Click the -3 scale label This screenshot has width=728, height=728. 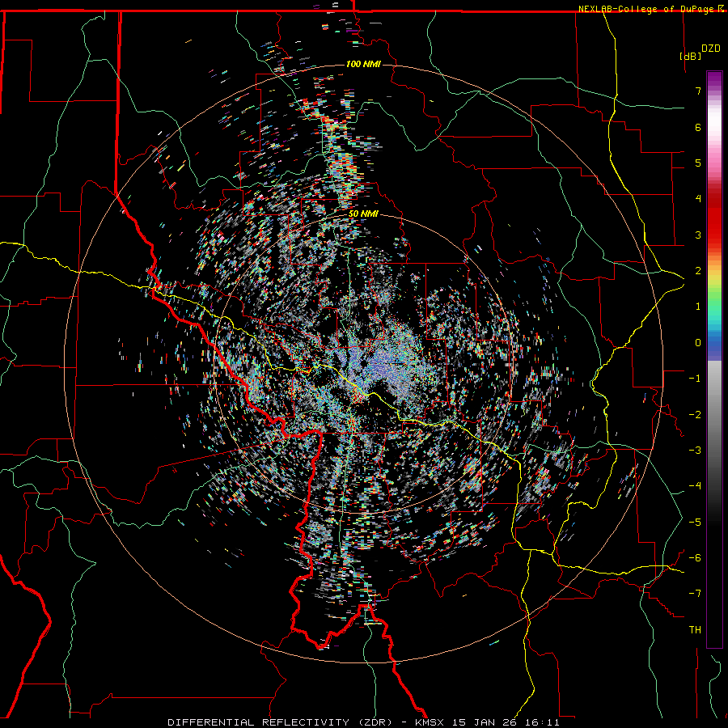click(x=695, y=451)
